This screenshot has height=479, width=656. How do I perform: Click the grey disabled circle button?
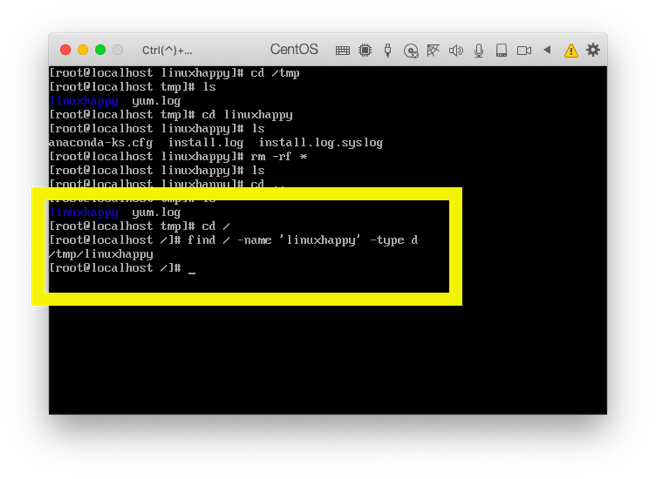(118, 50)
